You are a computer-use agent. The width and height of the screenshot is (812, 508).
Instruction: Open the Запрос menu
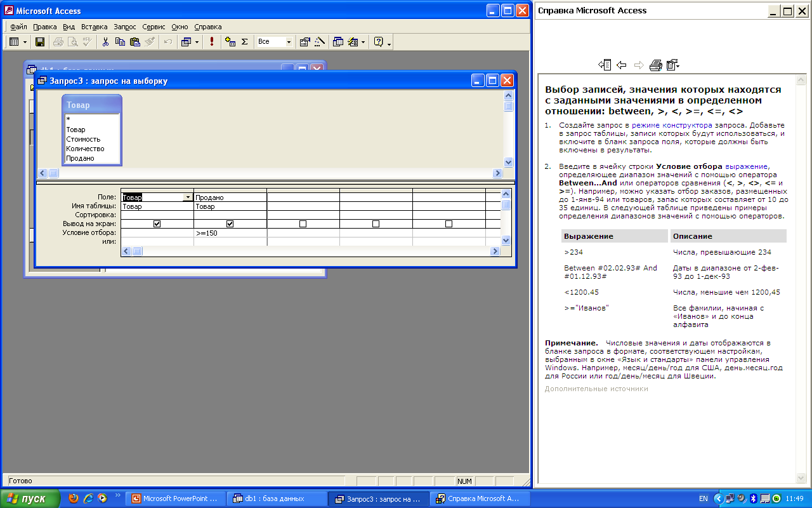pos(125,27)
